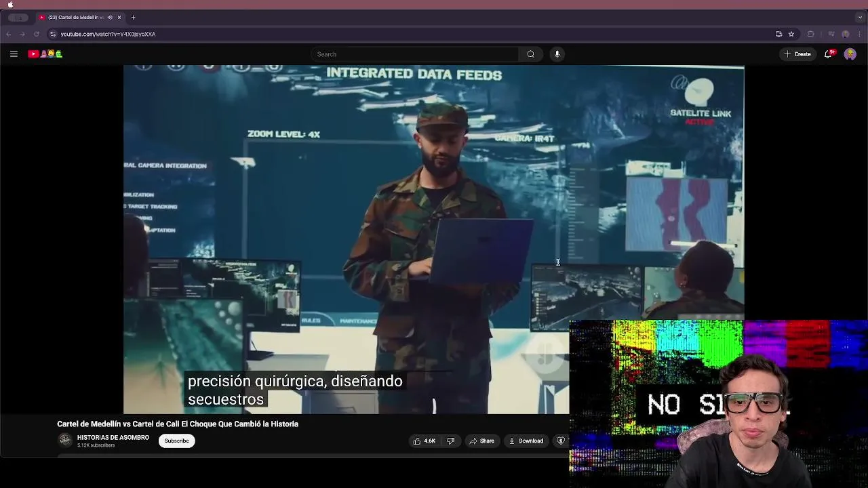Go back in browser history
Image resolution: width=868 pixels, height=488 pixels.
coord(9,34)
